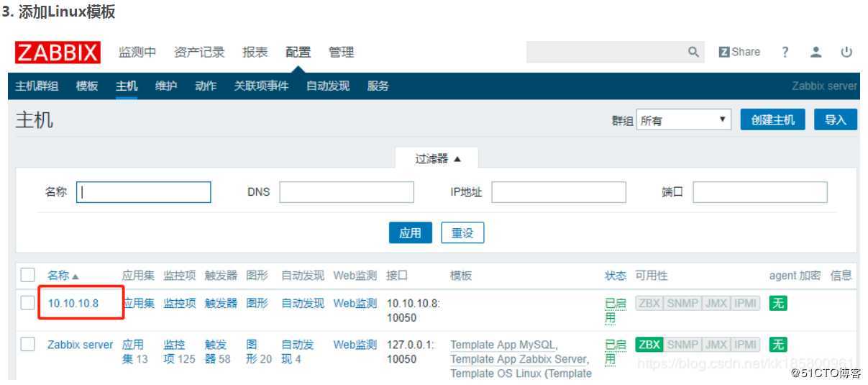Screen dimensions: 868x385
Task: Focus the IP地址 filter input
Action: point(559,192)
